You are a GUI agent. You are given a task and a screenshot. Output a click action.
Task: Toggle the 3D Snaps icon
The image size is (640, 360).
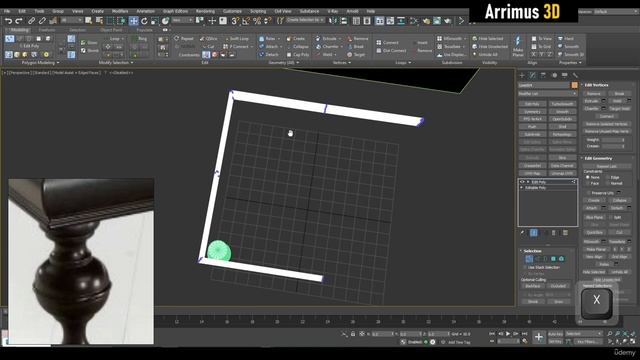235,21
